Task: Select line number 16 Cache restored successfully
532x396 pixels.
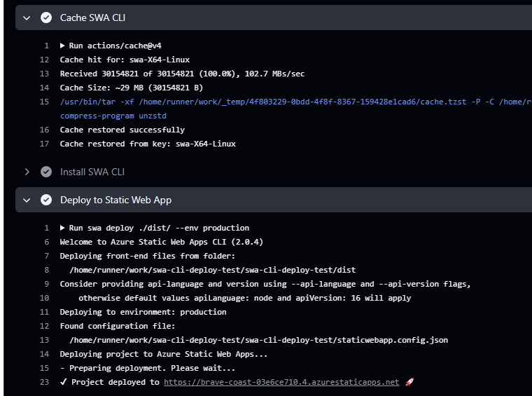Action: pos(44,130)
